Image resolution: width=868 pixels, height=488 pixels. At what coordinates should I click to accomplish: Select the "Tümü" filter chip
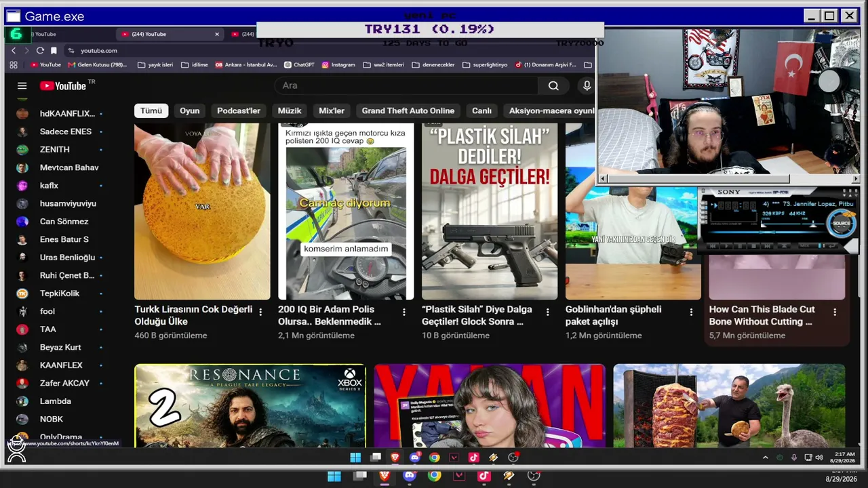[151, 110]
